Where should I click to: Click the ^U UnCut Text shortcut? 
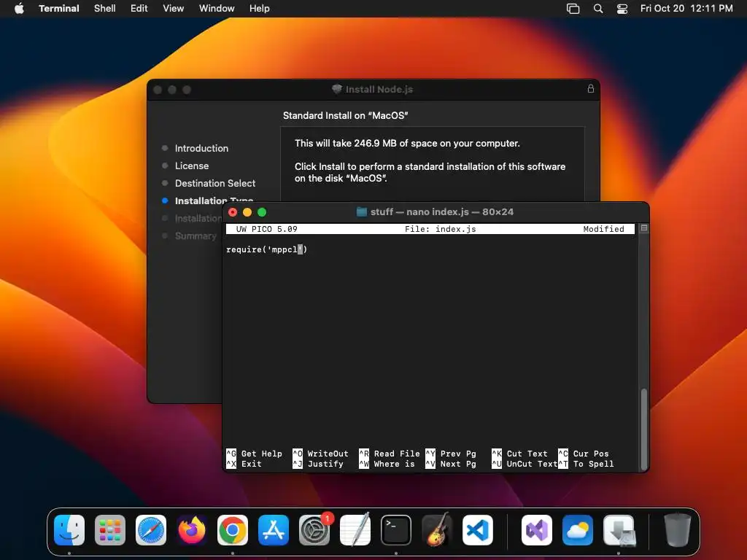525,464
